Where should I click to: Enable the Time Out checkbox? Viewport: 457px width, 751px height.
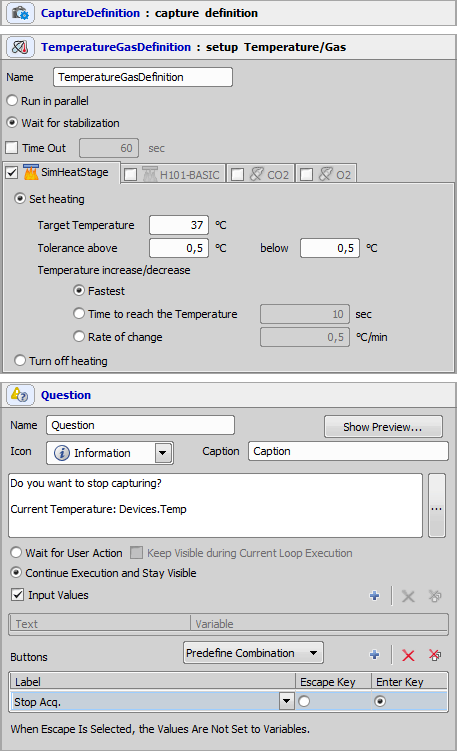click(11, 148)
